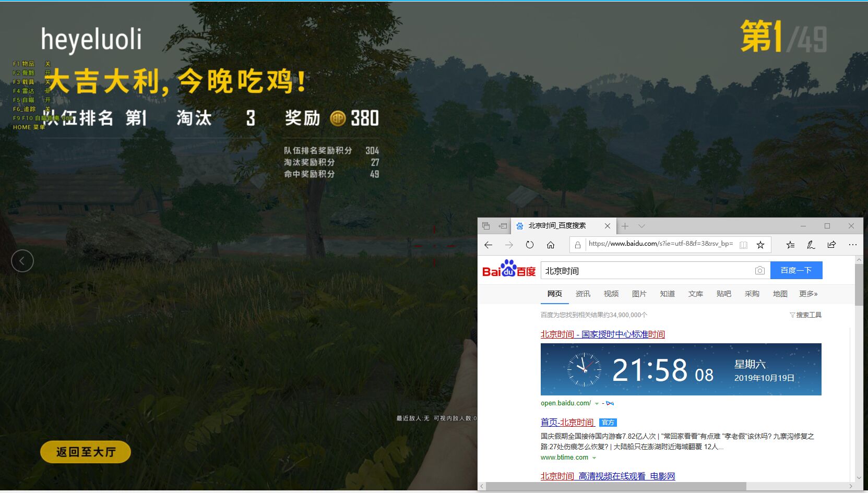Switch to the 文库 tab
868x493 pixels.
[695, 294]
